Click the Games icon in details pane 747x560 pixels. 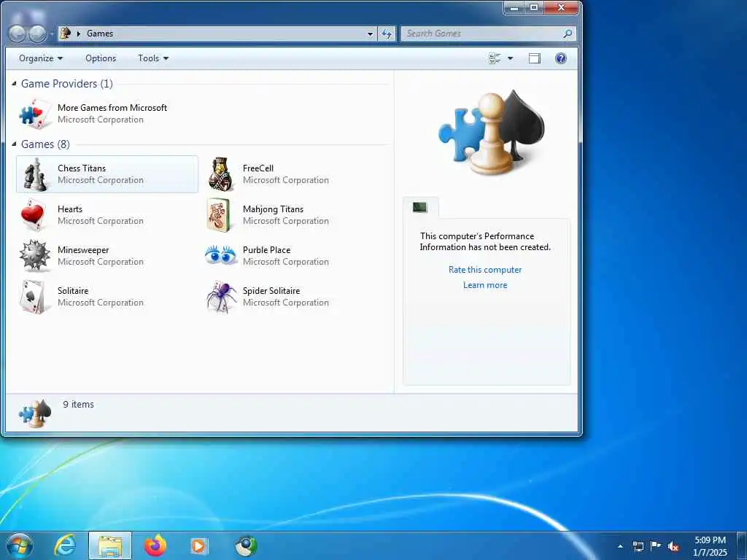35,413
